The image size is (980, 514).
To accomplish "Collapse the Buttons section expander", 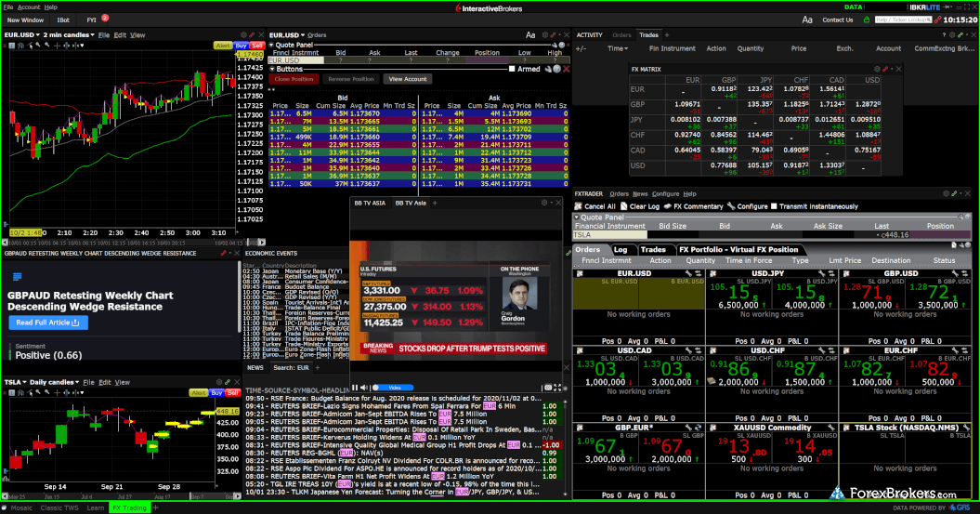I will (x=272, y=69).
